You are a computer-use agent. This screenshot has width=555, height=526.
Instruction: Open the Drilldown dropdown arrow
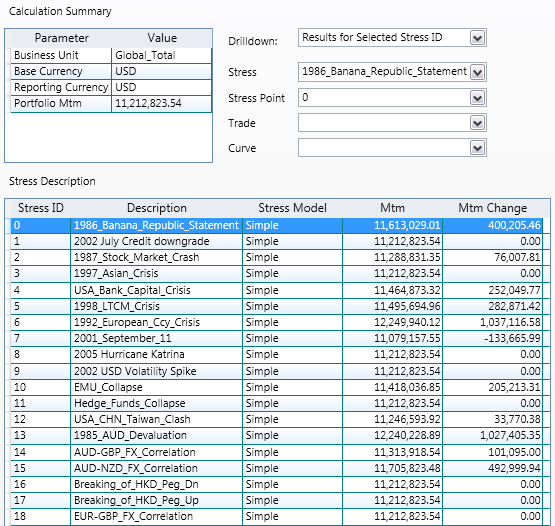(x=477, y=38)
